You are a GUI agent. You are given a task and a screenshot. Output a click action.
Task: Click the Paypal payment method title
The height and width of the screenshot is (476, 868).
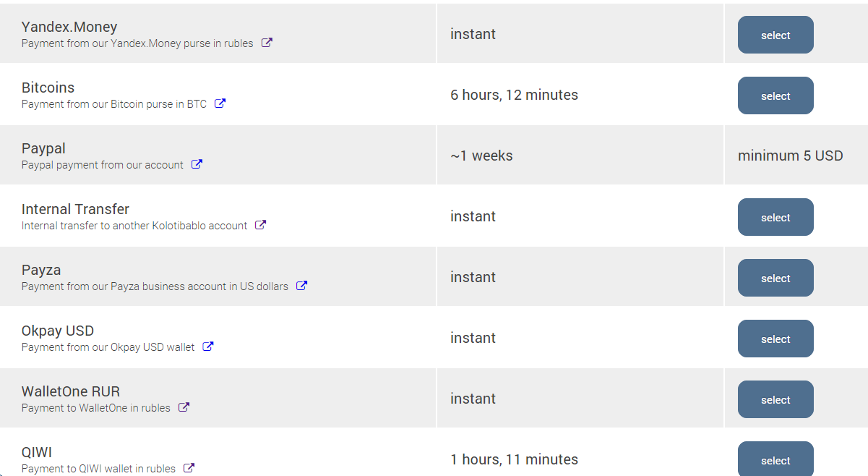43,148
